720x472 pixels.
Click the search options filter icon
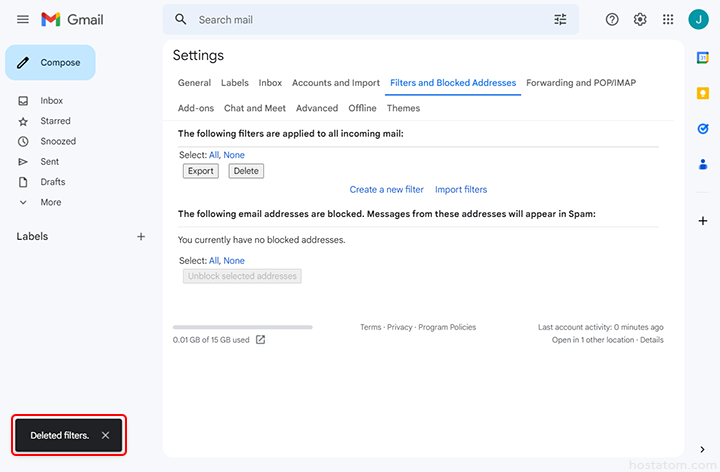tap(560, 20)
